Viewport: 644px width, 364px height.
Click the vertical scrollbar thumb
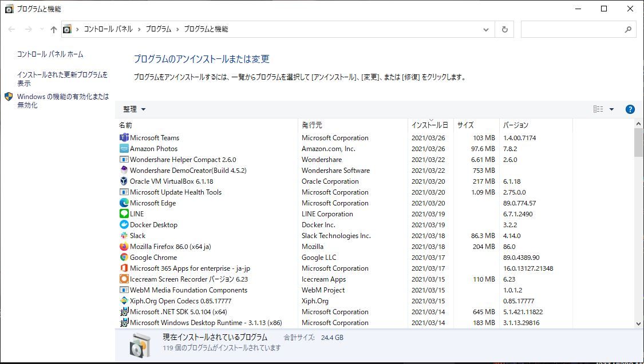[638, 143]
